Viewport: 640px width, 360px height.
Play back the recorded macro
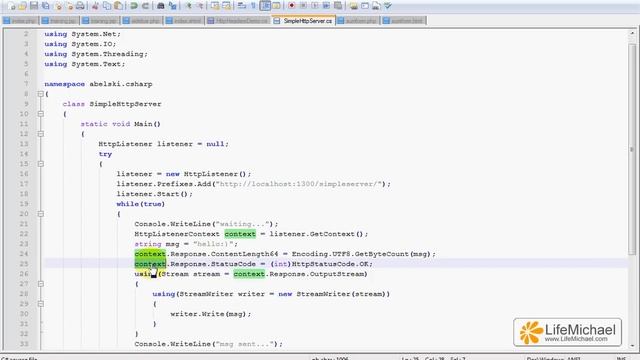pyautogui.click(x=315, y=6)
